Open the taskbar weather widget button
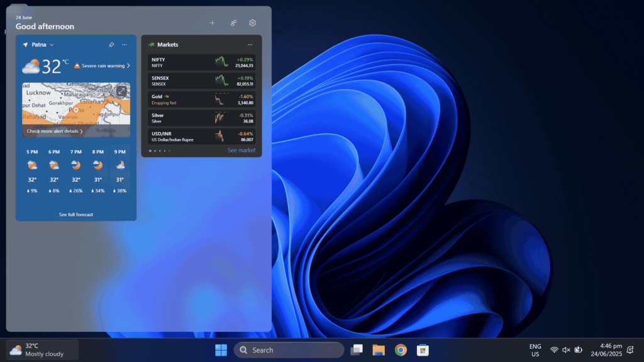This screenshot has width=644, height=362. click(42, 350)
